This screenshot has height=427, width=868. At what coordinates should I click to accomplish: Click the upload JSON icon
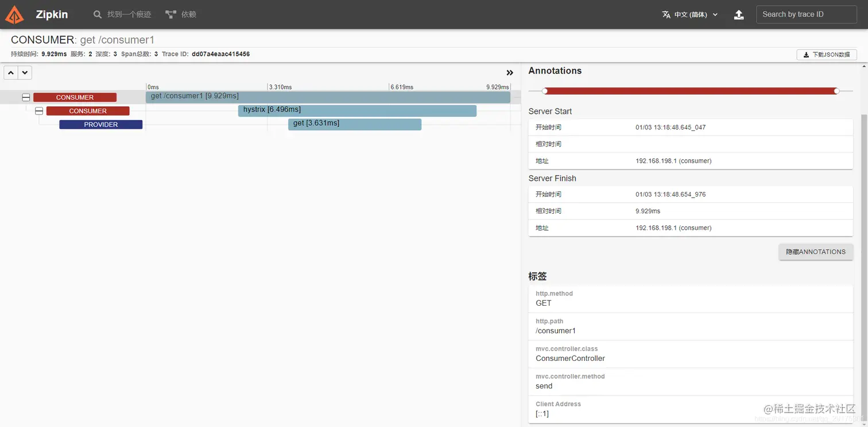[739, 14]
